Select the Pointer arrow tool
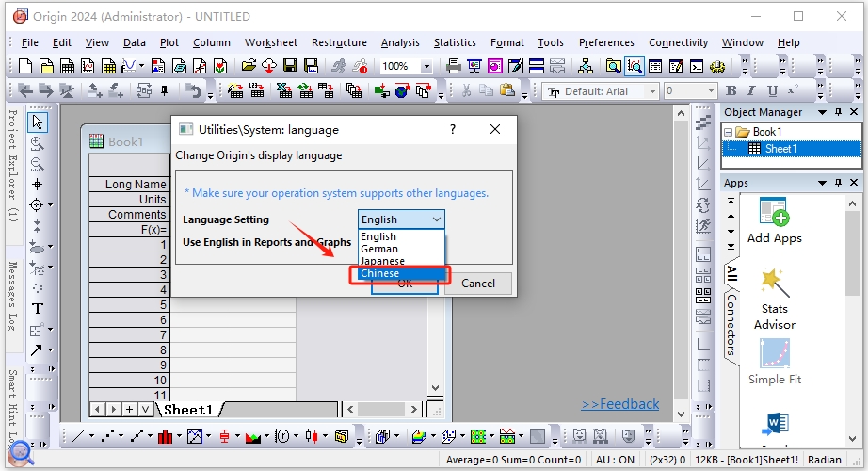The width and height of the screenshot is (868, 471). point(38,122)
